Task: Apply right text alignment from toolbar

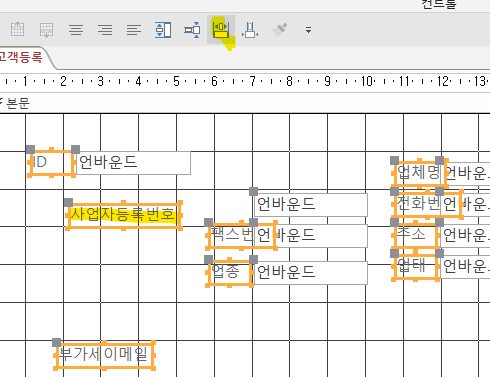Action: point(105,30)
